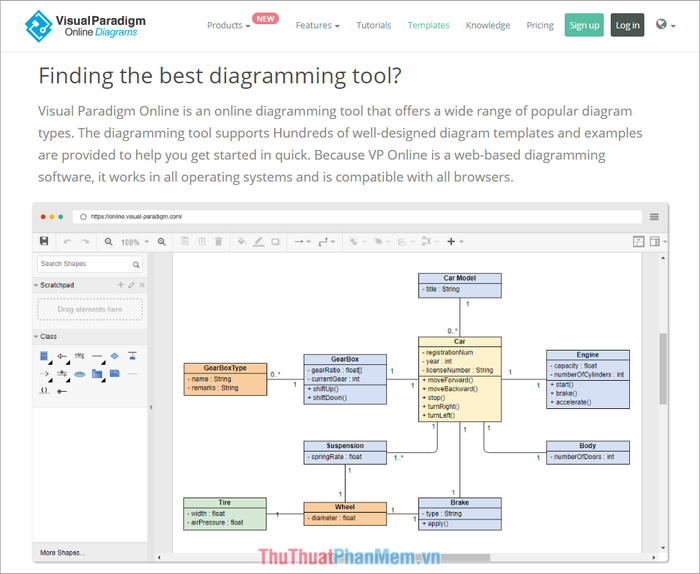700x574 pixels.
Task: Collapse the Class shapes section
Action: click(36, 337)
